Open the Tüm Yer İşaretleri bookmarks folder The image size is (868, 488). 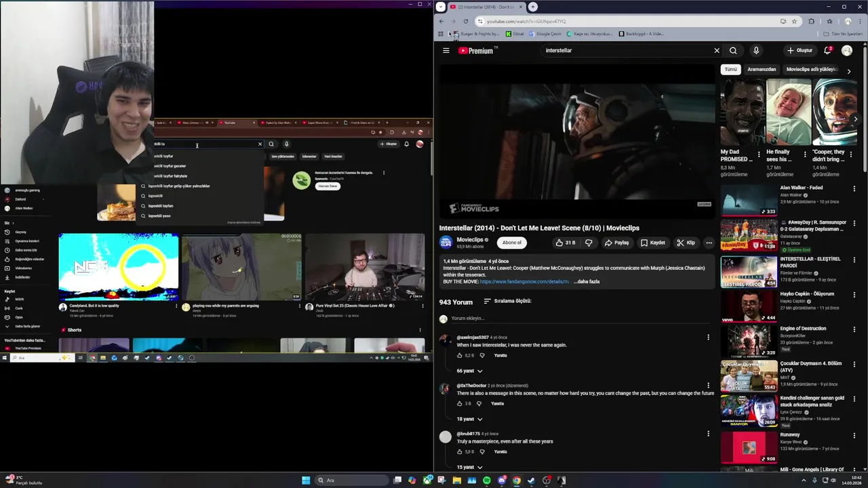[842, 34]
